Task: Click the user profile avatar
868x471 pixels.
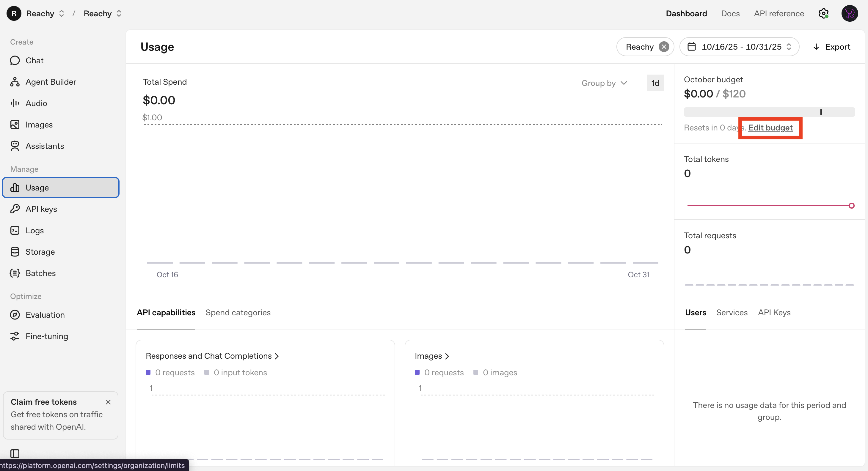Action: pyautogui.click(x=850, y=13)
